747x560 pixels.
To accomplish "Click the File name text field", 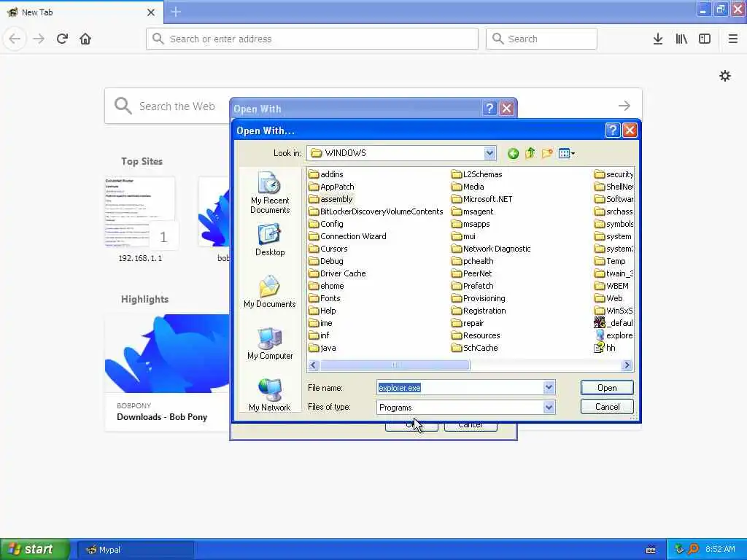I will pos(460,388).
